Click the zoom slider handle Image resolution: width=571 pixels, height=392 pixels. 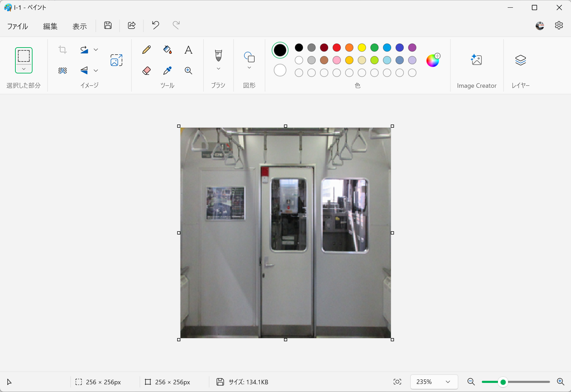click(x=503, y=382)
